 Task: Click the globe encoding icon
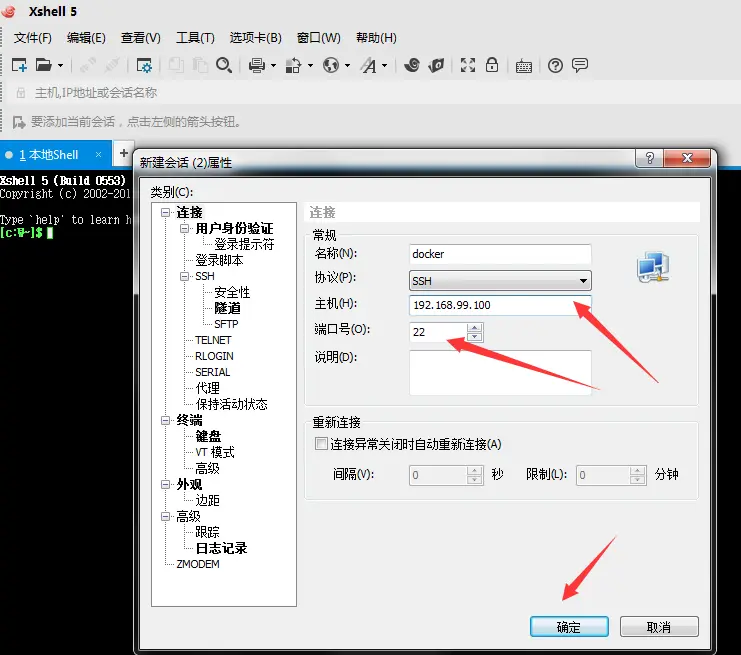[331, 65]
